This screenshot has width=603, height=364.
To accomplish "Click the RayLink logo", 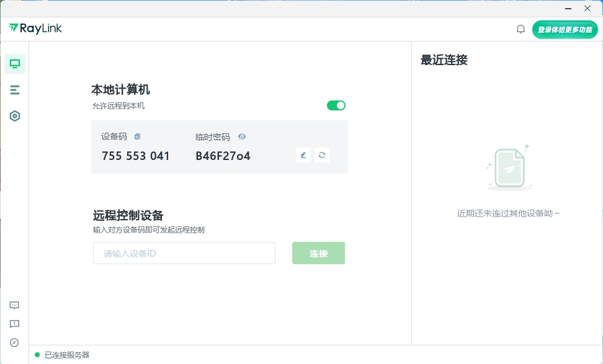I will [x=34, y=28].
